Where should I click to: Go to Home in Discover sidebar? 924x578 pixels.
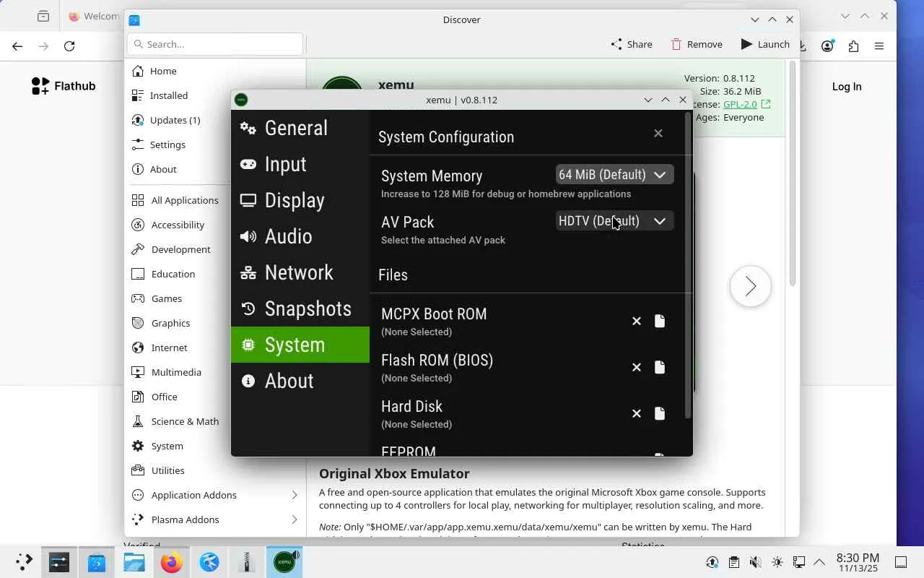(215, 71)
